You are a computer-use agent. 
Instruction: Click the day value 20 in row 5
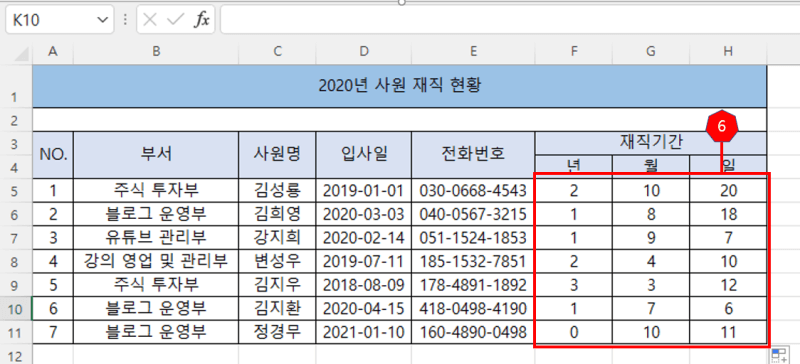[x=728, y=190]
